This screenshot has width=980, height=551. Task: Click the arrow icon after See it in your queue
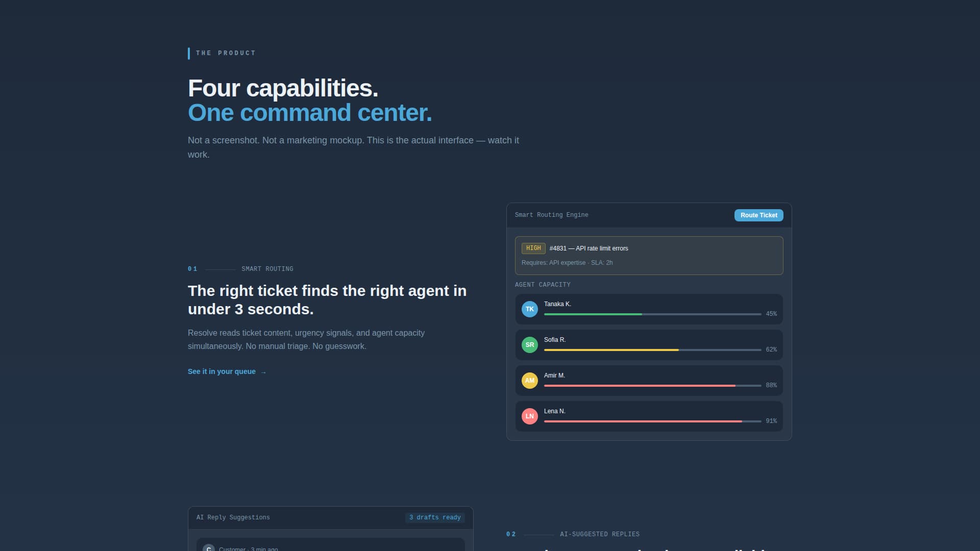point(263,372)
